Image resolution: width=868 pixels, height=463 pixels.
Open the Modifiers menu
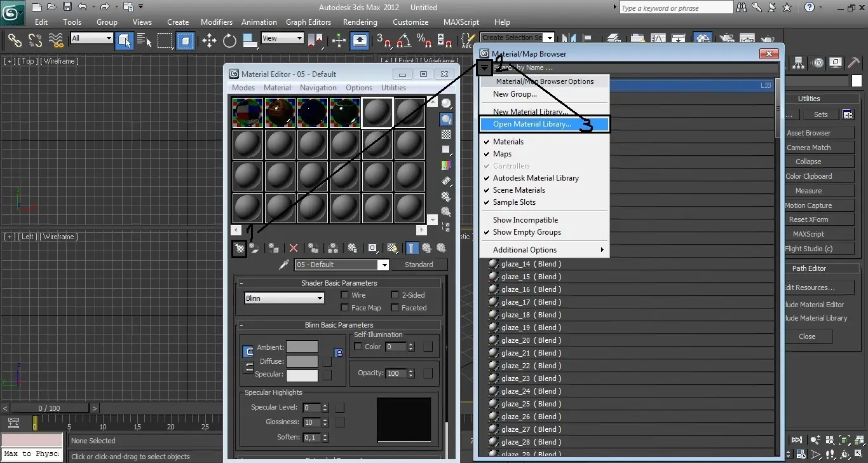pos(217,22)
